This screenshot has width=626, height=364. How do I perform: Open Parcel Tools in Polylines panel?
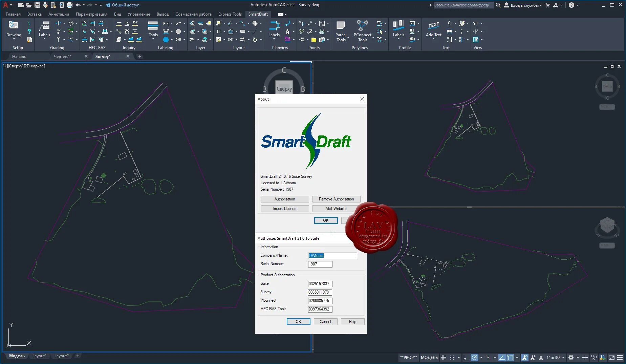click(x=341, y=31)
